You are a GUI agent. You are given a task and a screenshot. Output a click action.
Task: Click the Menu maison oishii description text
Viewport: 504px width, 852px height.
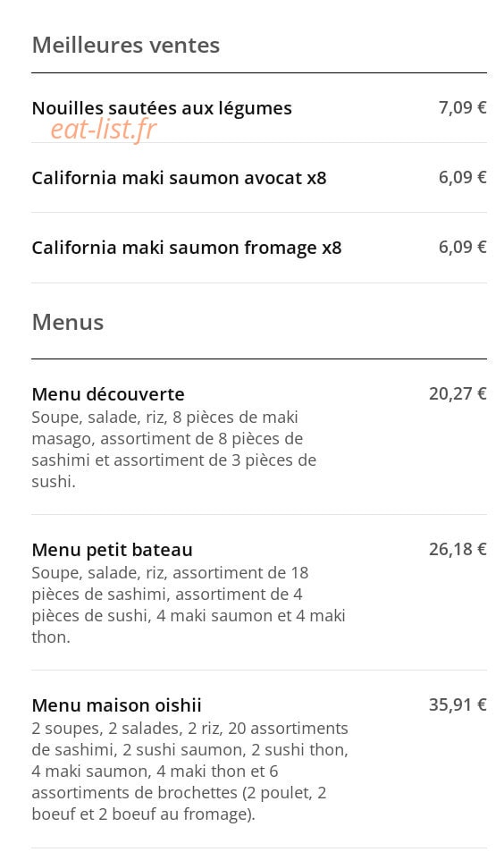coord(190,771)
